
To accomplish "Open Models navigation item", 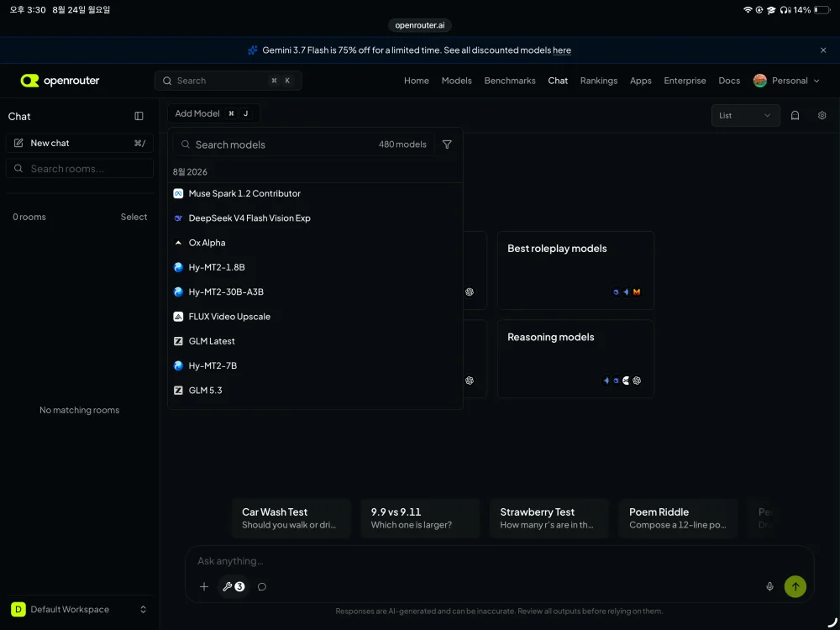I will click(456, 81).
